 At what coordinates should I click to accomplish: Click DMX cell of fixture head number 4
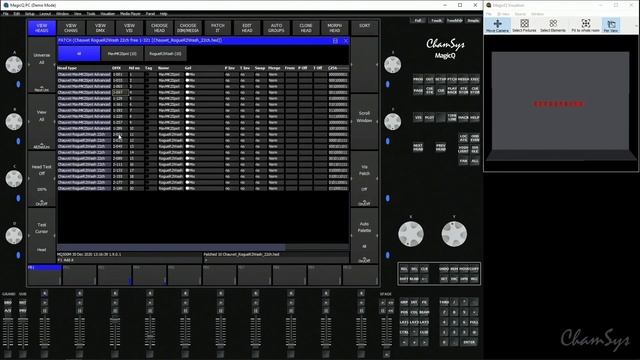click(x=119, y=92)
